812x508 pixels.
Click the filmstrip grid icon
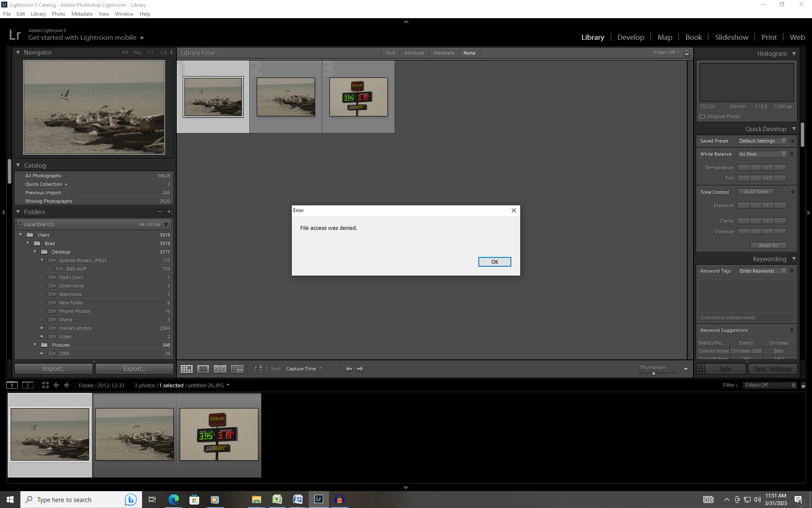pyautogui.click(x=45, y=385)
